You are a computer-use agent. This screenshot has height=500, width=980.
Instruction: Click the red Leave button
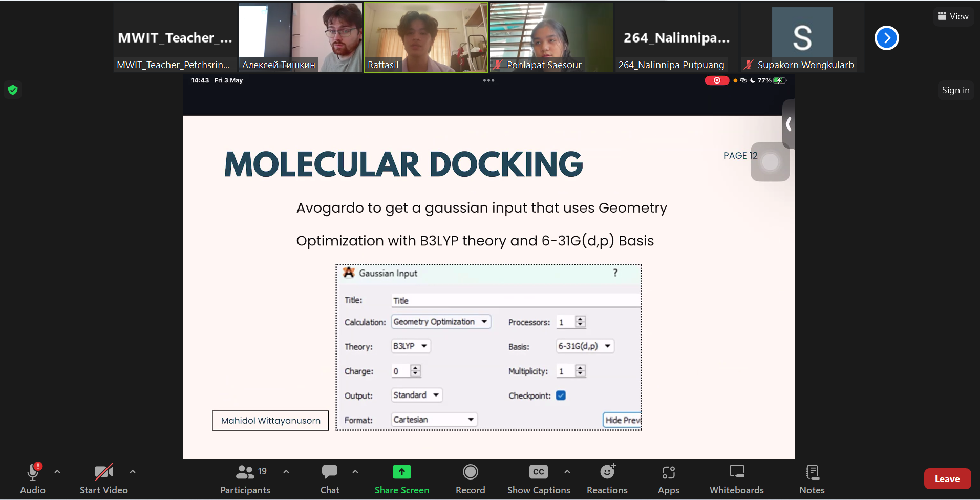point(947,479)
